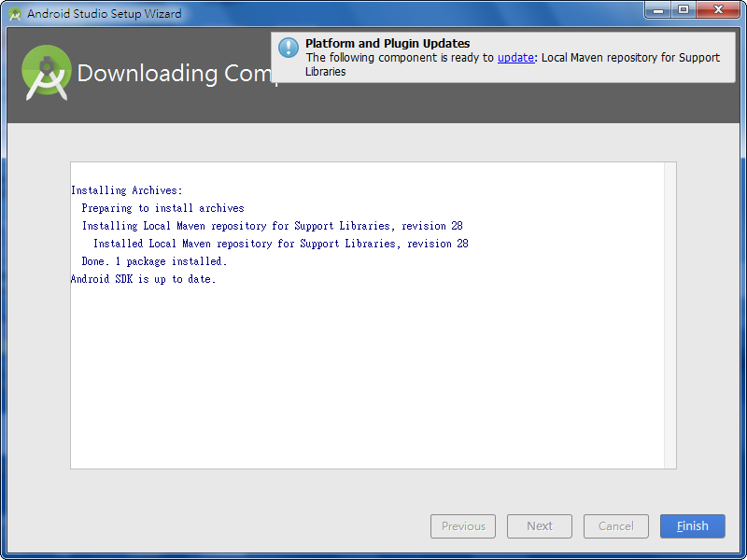Image resolution: width=747 pixels, height=560 pixels.
Task: Click the disabled Next button
Action: [x=540, y=526]
